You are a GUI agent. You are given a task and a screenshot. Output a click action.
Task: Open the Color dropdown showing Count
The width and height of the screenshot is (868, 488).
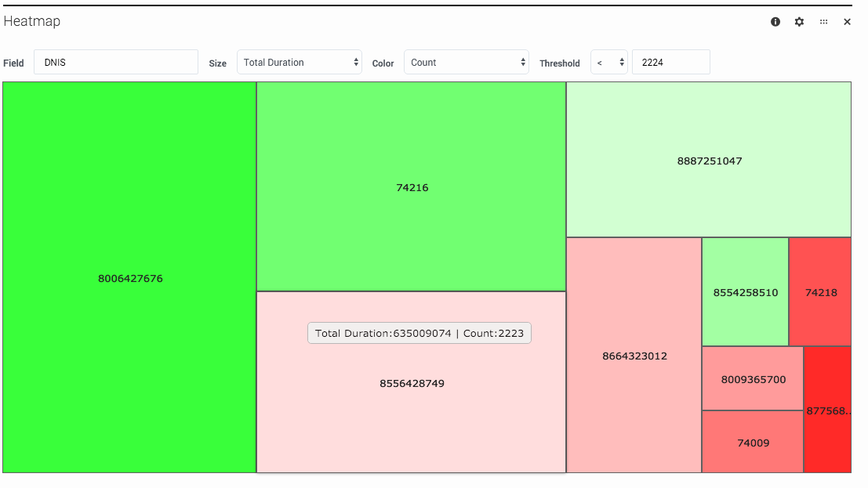pyautogui.click(x=467, y=62)
